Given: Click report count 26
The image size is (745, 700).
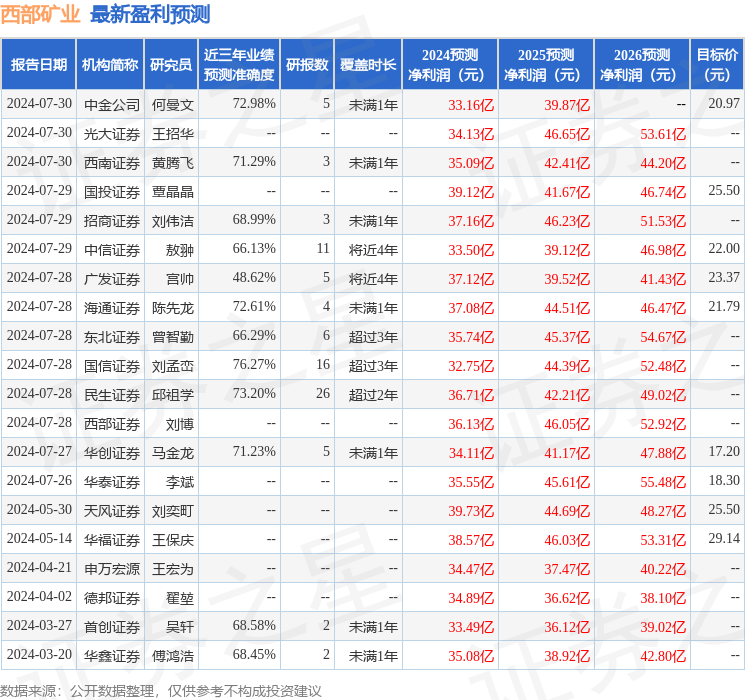Looking at the screenshot, I should [323, 393].
